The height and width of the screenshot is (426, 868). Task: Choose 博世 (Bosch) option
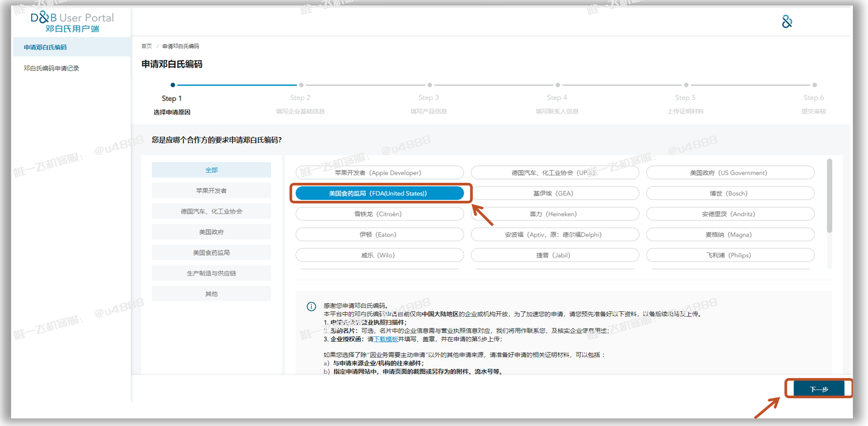coord(730,193)
